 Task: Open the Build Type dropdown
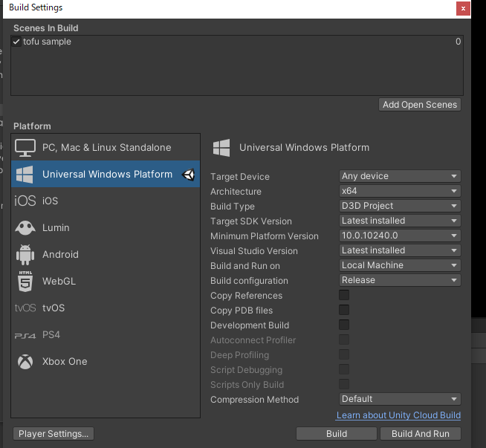click(400, 206)
